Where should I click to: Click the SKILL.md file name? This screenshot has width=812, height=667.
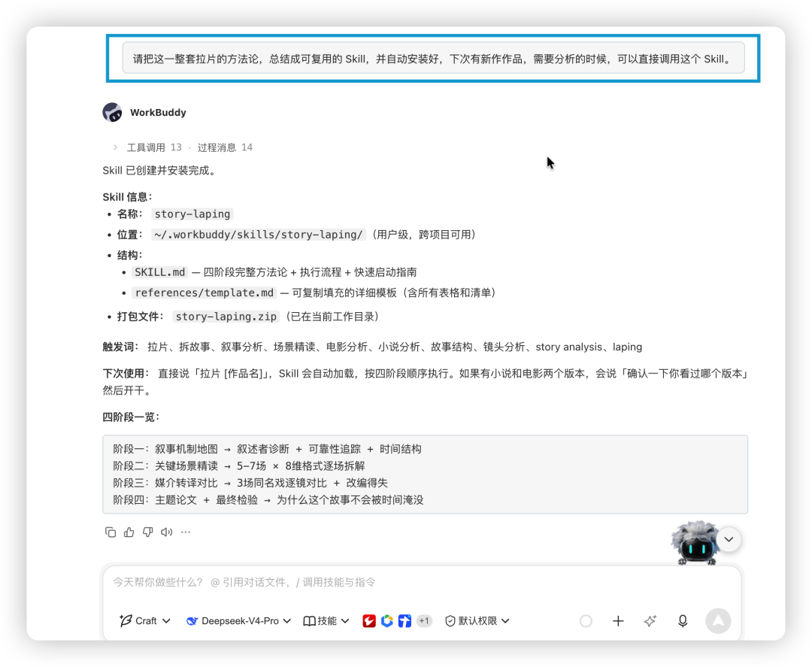[x=159, y=272]
